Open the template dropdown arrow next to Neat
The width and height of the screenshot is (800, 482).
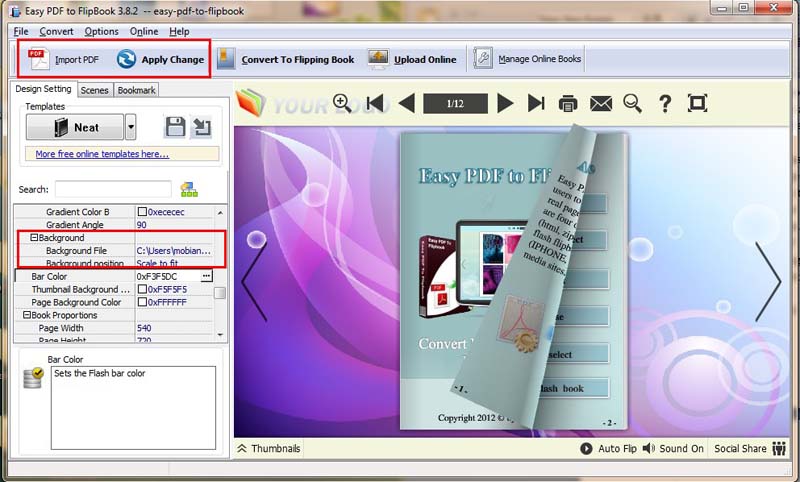coord(131,127)
